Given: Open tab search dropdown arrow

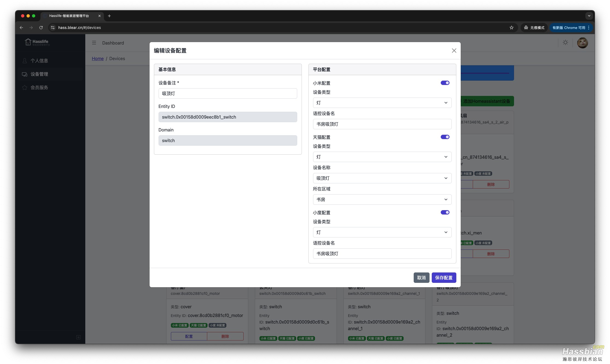Looking at the screenshot, I should pyautogui.click(x=589, y=16).
